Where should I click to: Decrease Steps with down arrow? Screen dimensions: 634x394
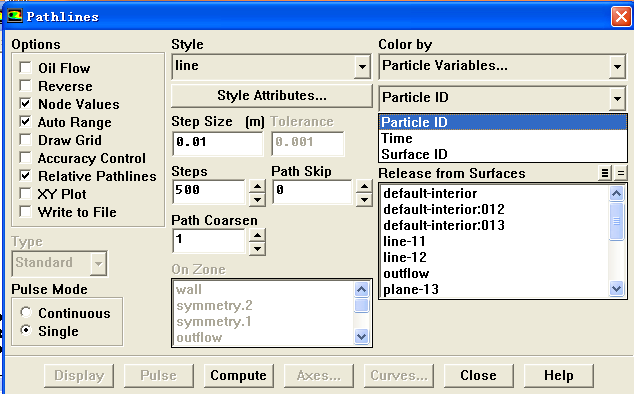coord(257,199)
